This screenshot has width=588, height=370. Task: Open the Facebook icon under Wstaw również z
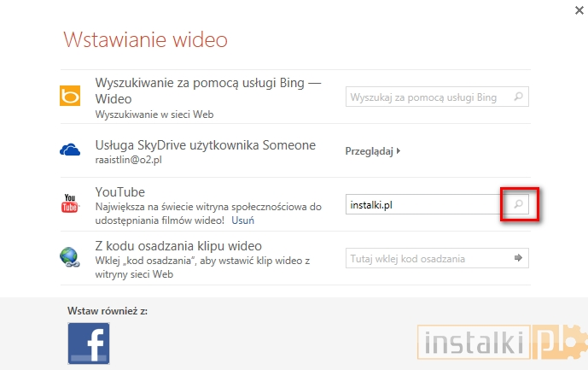(89, 343)
